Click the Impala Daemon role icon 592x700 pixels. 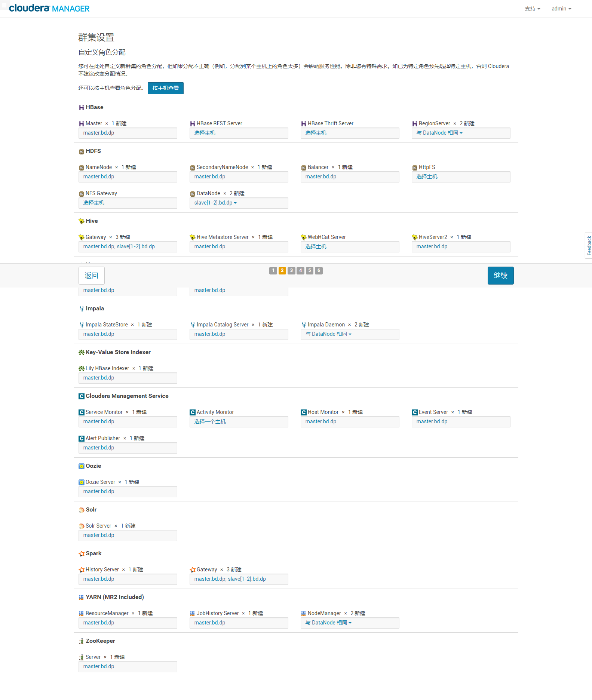click(304, 325)
